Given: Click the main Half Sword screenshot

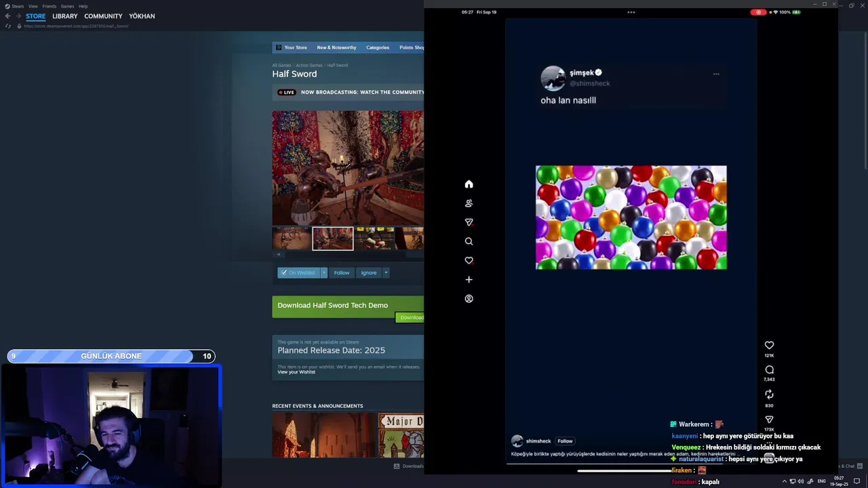Looking at the screenshot, I should pos(348,167).
